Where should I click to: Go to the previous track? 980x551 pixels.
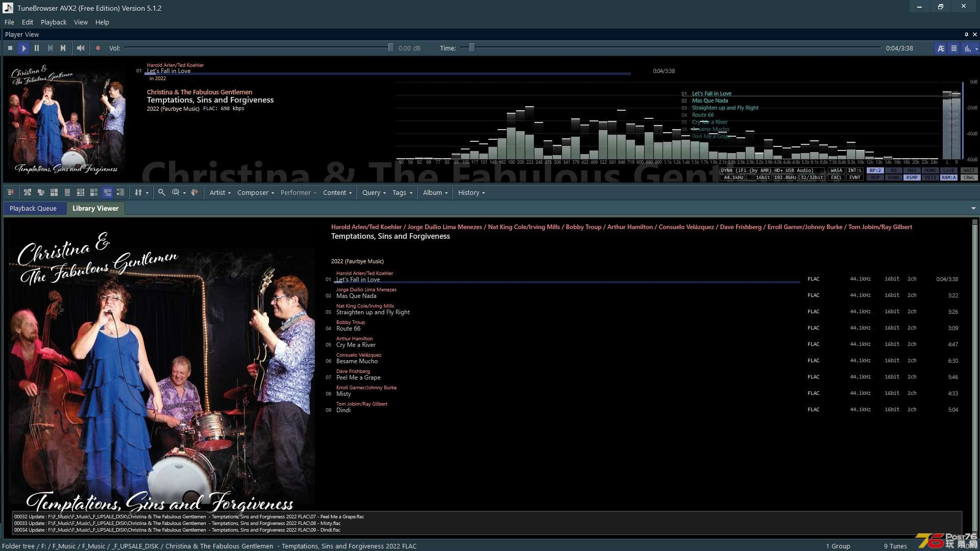pos(50,48)
